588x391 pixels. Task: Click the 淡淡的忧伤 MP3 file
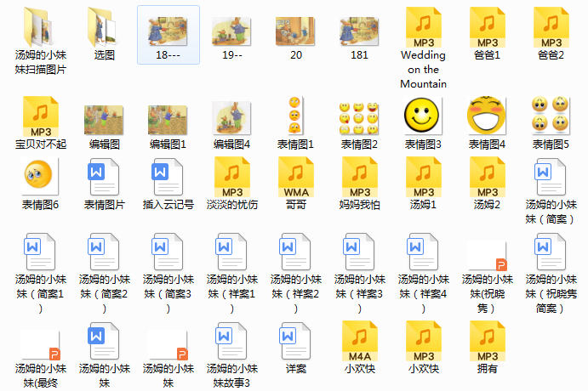coord(231,179)
